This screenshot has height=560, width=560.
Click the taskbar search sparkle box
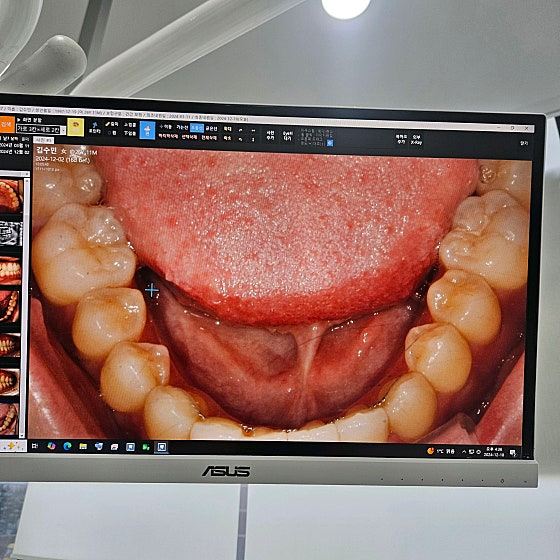(13, 445)
